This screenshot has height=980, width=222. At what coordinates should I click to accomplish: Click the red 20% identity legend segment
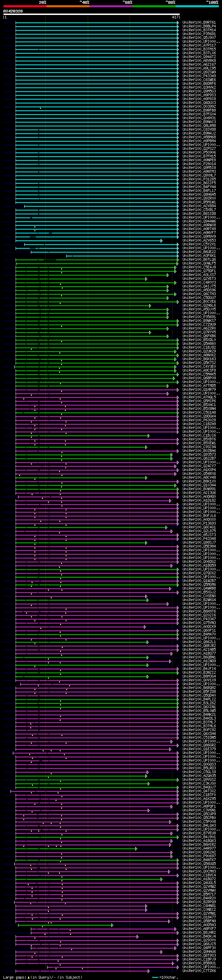click(25, 6)
